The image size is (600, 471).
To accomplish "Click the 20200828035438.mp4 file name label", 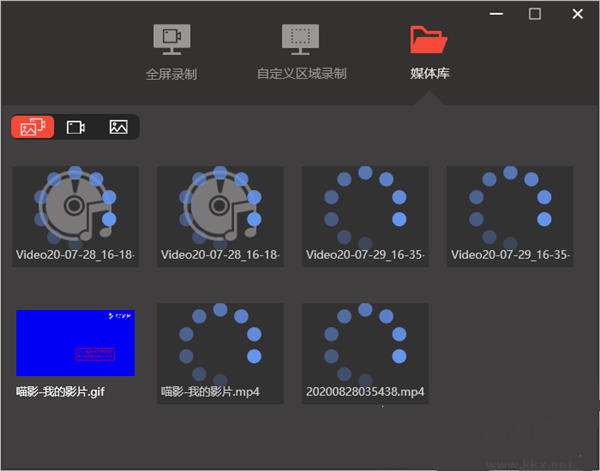I will tap(365, 392).
